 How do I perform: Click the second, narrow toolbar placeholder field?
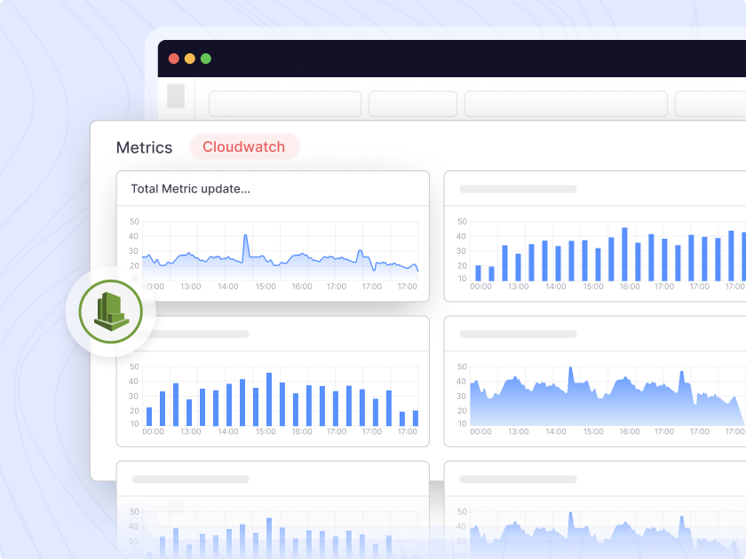click(412, 104)
